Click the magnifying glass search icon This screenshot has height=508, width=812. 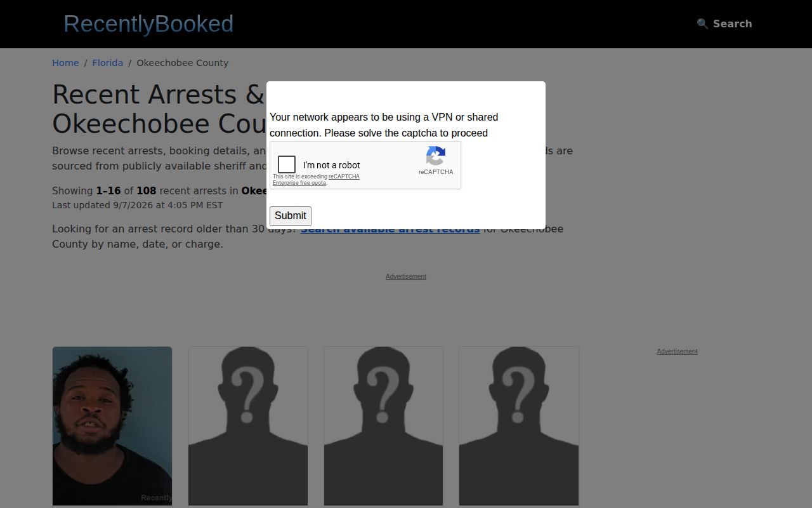pyautogui.click(x=702, y=23)
